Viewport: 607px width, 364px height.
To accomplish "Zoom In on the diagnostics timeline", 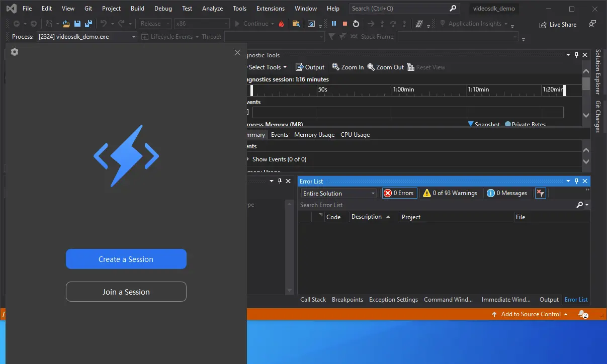I will (347, 67).
